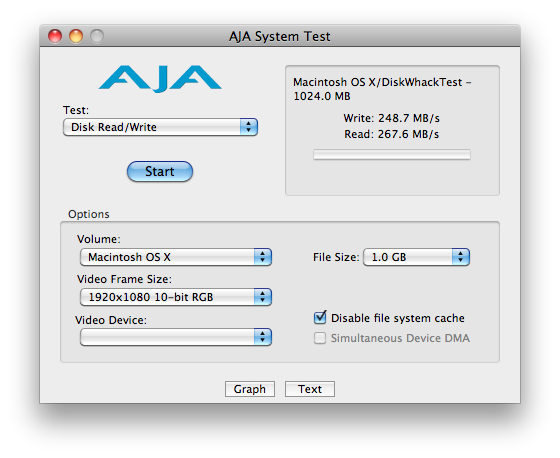Uncheck Disable file system cache
The image size is (560, 458).
coord(320,318)
